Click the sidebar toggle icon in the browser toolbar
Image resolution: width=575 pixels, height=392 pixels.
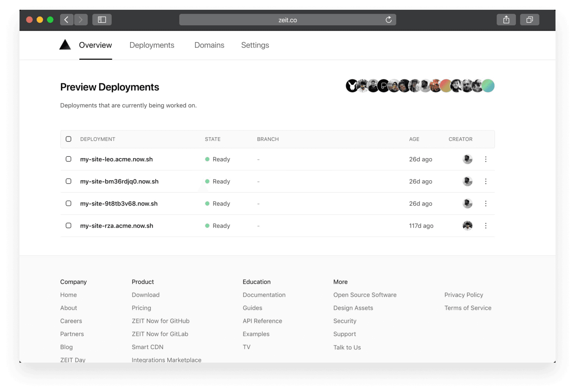(x=102, y=20)
